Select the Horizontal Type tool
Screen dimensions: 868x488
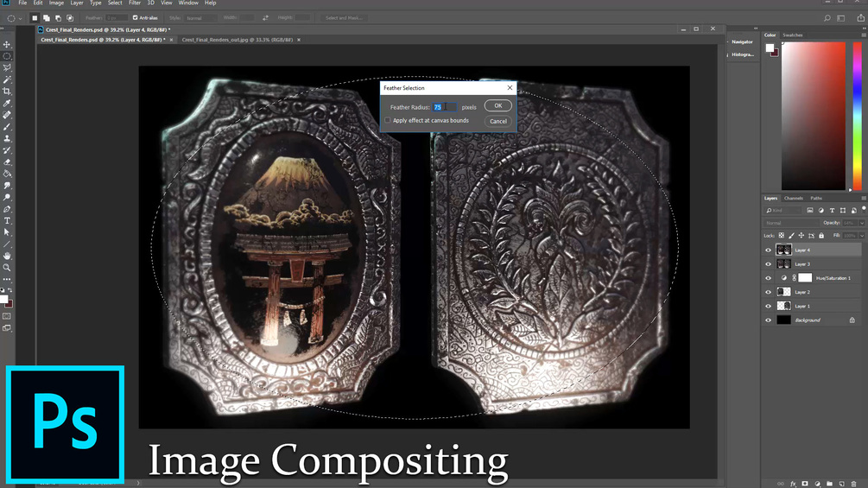[7, 221]
